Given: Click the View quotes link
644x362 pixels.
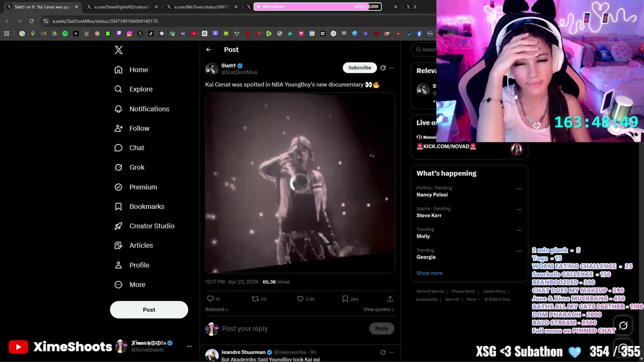Looking at the screenshot, I should (378, 309).
